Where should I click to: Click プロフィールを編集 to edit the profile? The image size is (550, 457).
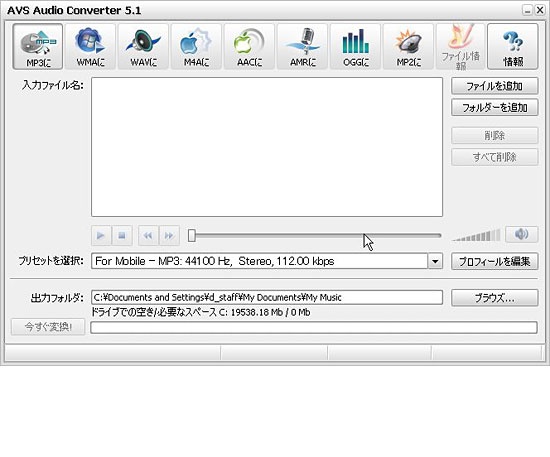(495, 262)
